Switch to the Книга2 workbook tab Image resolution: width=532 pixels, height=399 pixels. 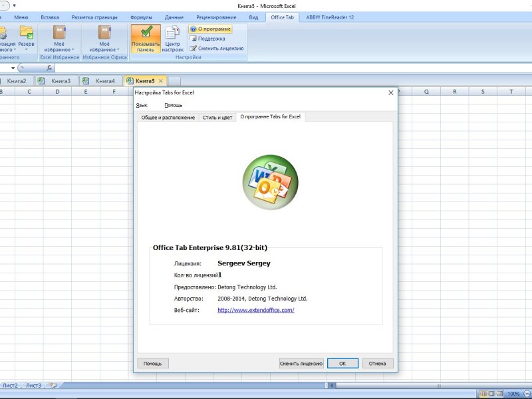point(16,80)
